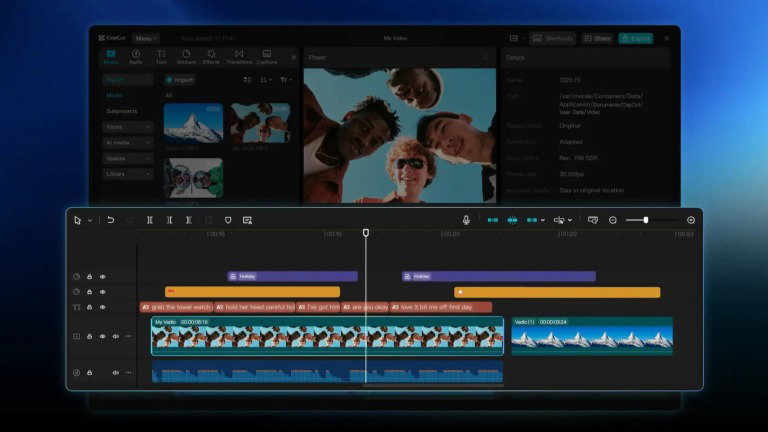768x432 pixels.
Task: Click the Import media button
Action: coord(180,80)
